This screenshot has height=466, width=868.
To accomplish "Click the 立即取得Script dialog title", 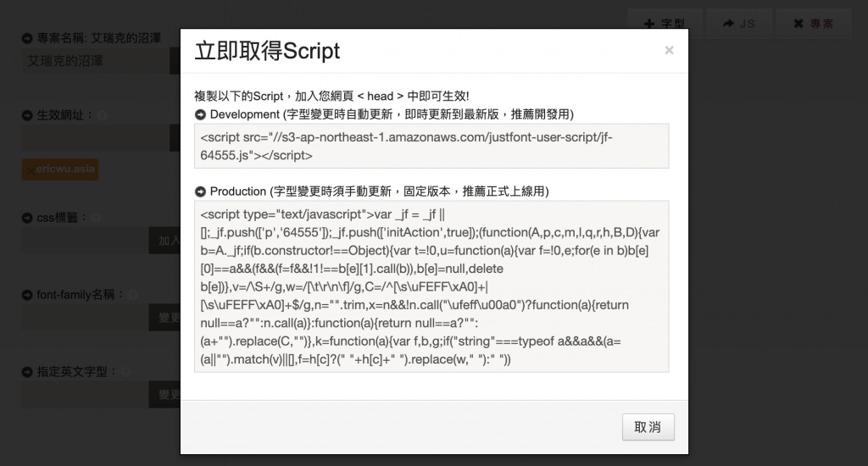I will tap(267, 51).
